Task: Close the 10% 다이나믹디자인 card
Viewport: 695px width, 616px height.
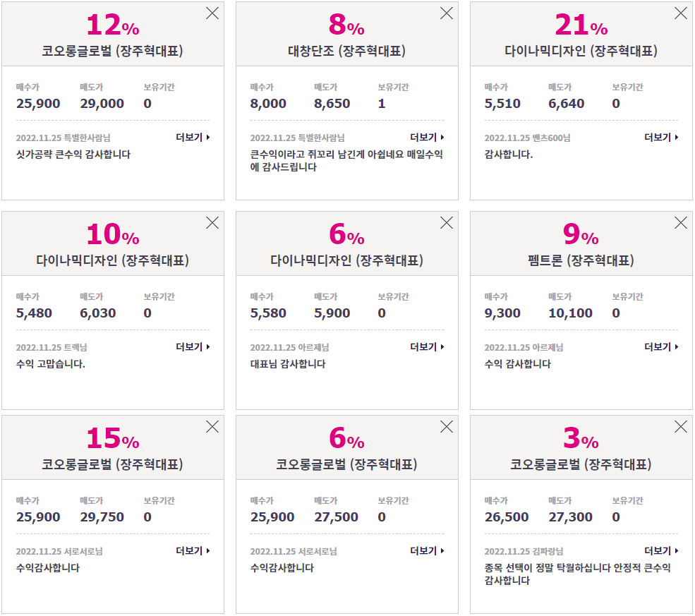Action: click(212, 222)
